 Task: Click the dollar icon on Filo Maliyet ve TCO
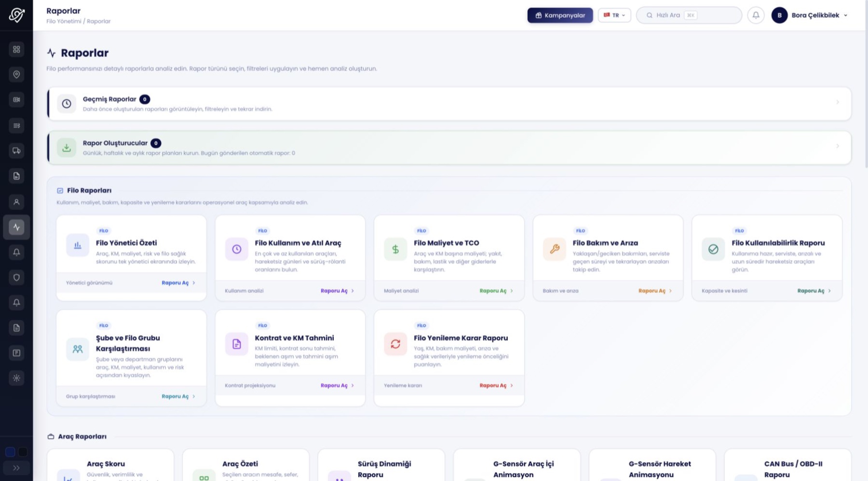point(395,249)
